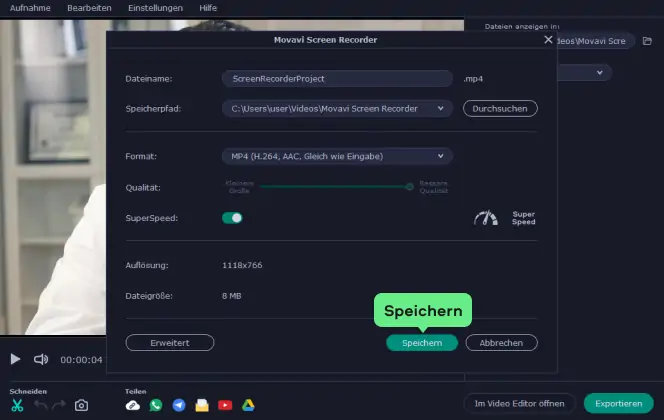The height and width of the screenshot is (420, 664).
Task: Click the undo arrow icon
Action: pyautogui.click(x=41, y=405)
